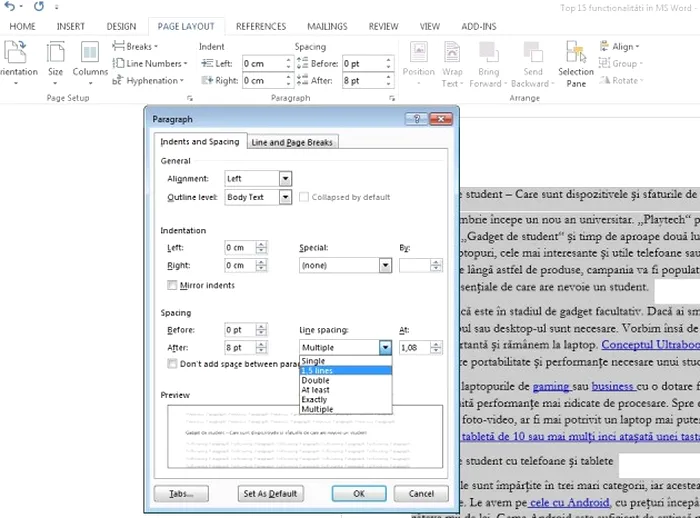Click the Cancel button

point(421,493)
